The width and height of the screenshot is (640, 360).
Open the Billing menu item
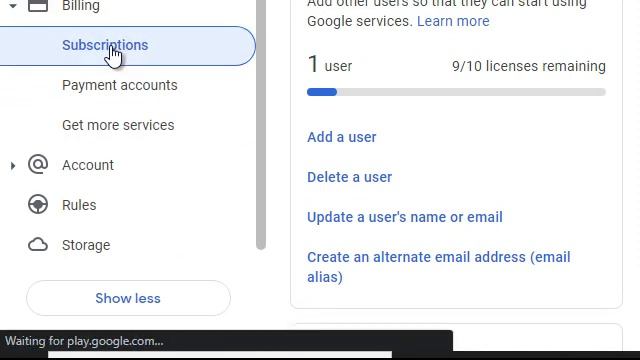pos(81,6)
